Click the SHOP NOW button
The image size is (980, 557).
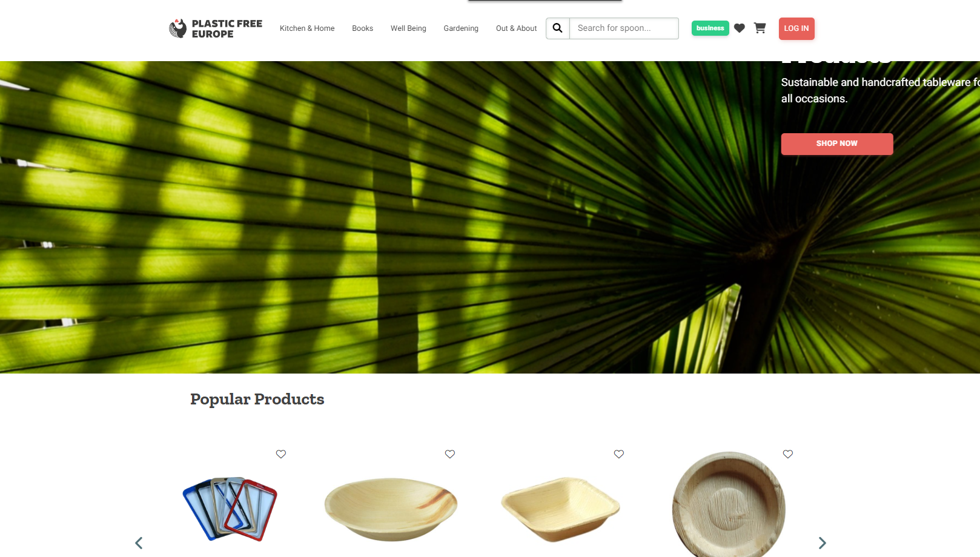[x=837, y=143]
